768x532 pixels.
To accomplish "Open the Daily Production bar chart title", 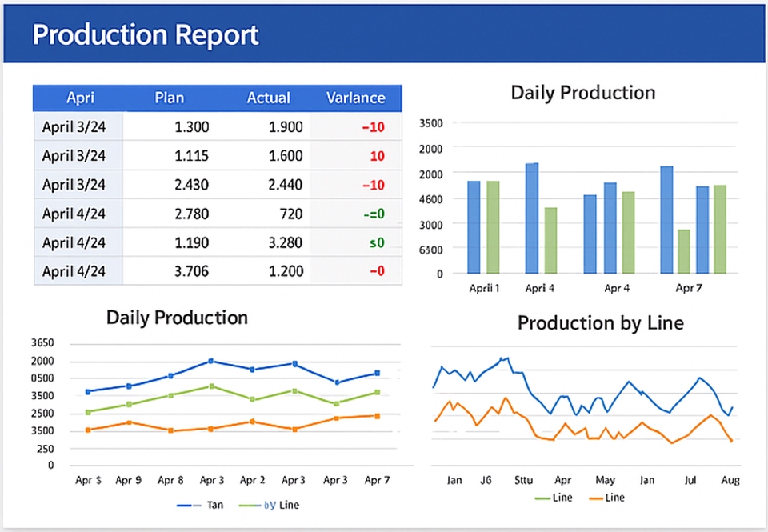I will 582,93.
